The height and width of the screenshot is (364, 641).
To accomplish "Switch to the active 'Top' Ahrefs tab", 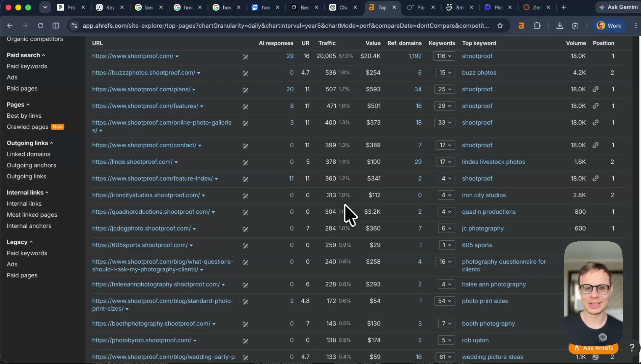I will (382, 7).
